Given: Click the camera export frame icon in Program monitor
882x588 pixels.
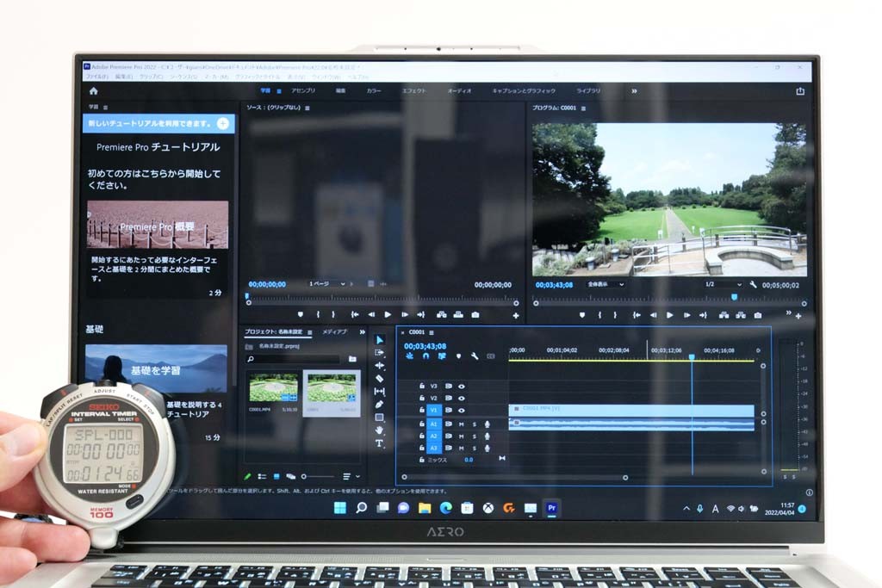Looking at the screenshot, I should click(759, 315).
